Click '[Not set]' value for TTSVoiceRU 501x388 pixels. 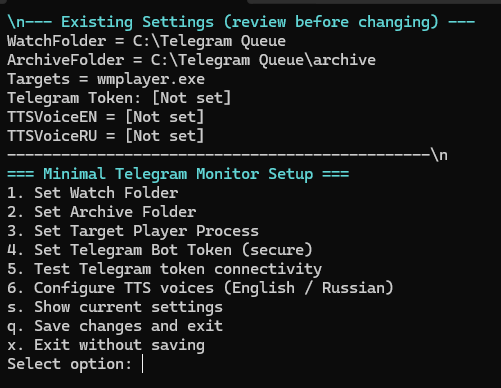click(164, 136)
